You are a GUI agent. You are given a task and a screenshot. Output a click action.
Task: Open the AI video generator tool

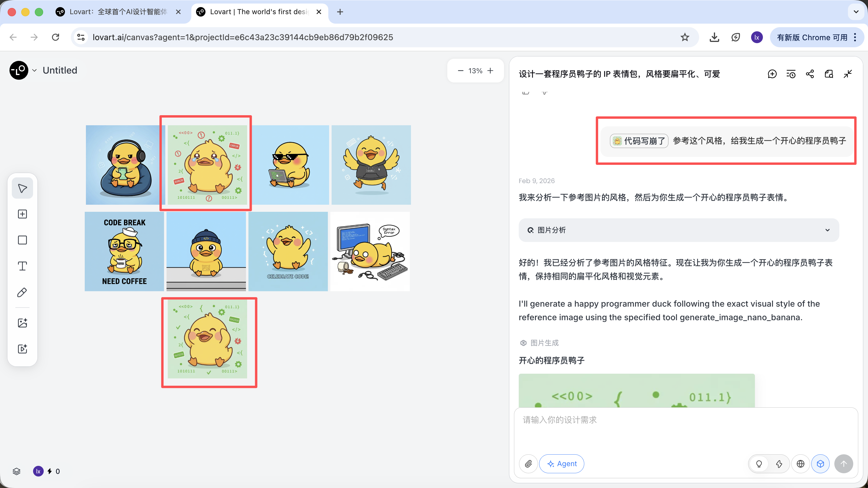click(x=22, y=349)
